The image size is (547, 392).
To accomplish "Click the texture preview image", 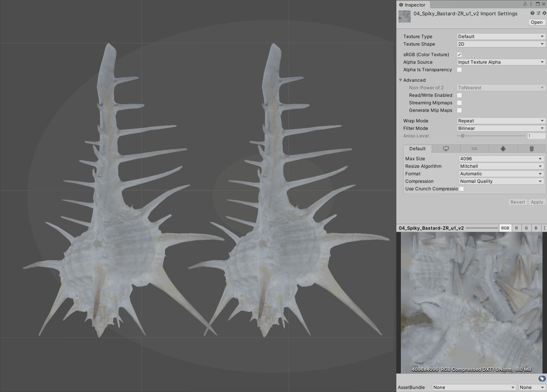I will click(x=471, y=302).
